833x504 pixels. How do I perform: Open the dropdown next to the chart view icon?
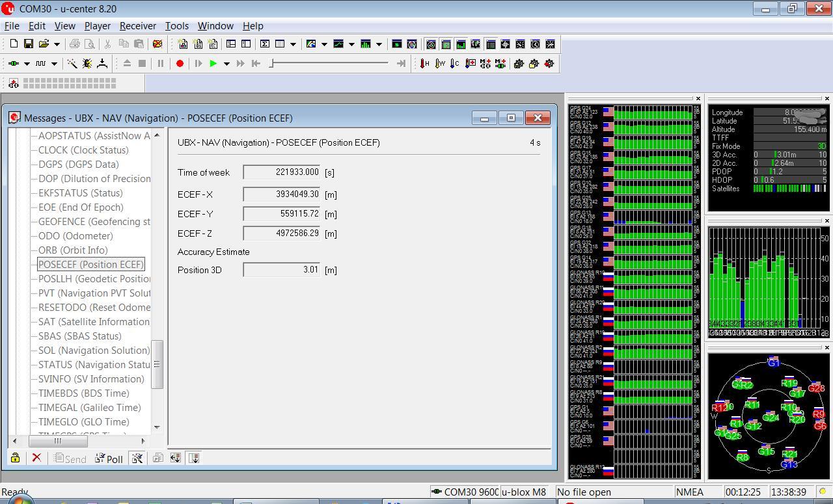pos(351,44)
